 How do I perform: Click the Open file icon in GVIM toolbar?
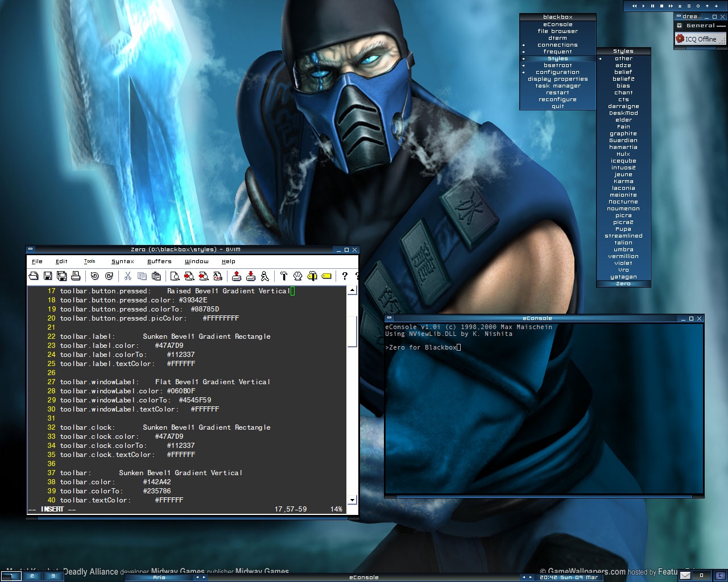34,276
